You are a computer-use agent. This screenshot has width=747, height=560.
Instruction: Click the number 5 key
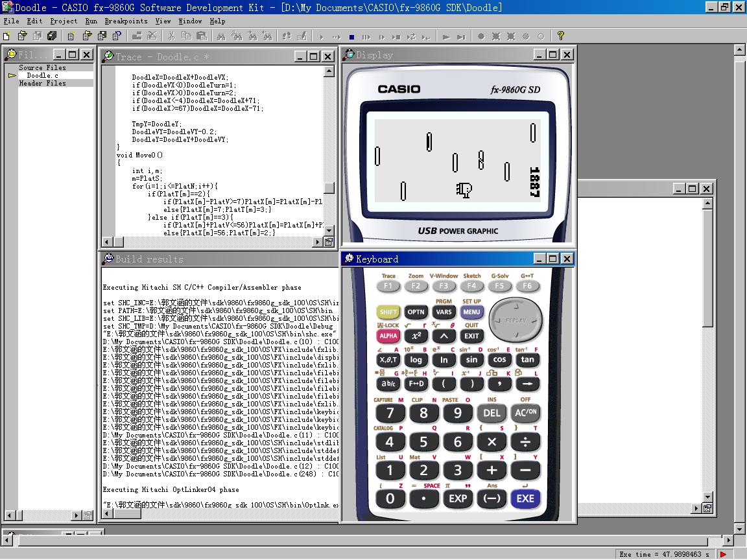point(423,442)
